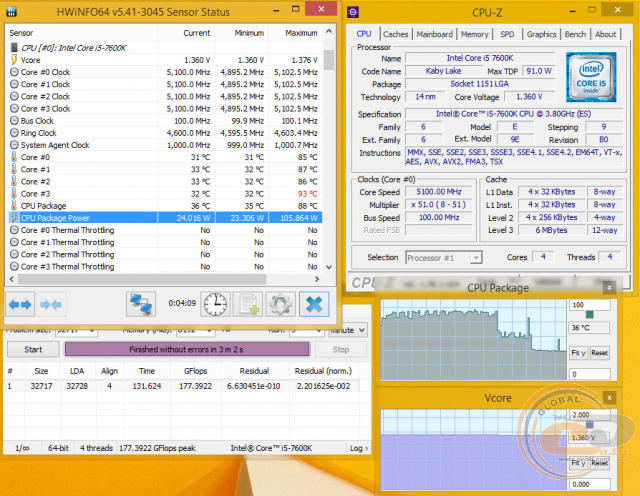Click the Finished without errors progress bar
Viewport: 640px width, 496px height.
point(187,349)
